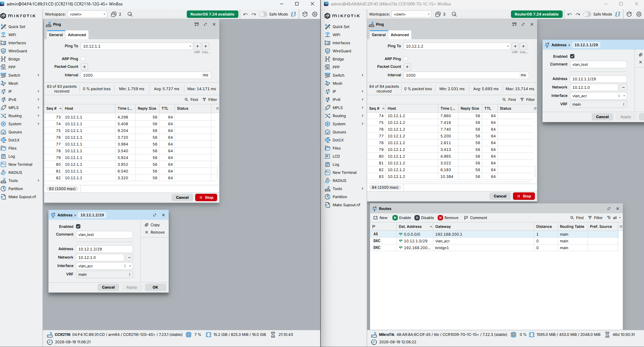Check ARP Ping in the CCR2116 Ping window
This screenshot has width=644, height=347.
click(83, 59)
